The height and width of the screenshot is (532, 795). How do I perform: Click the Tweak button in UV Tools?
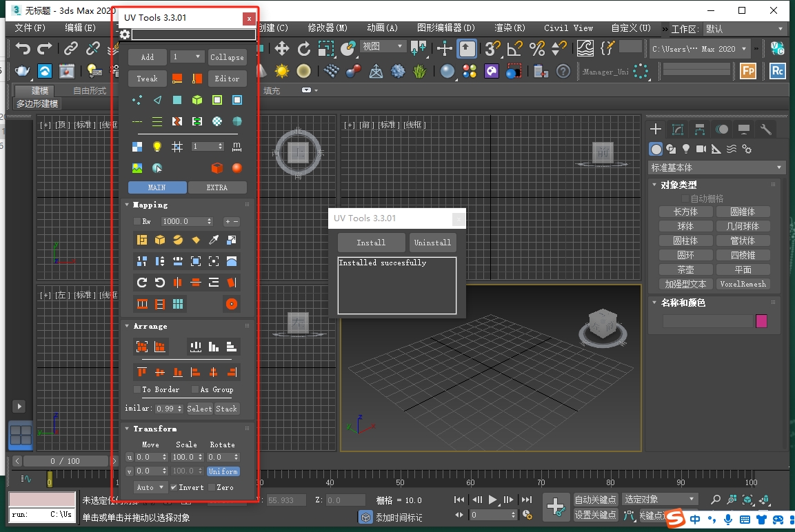pyautogui.click(x=147, y=79)
